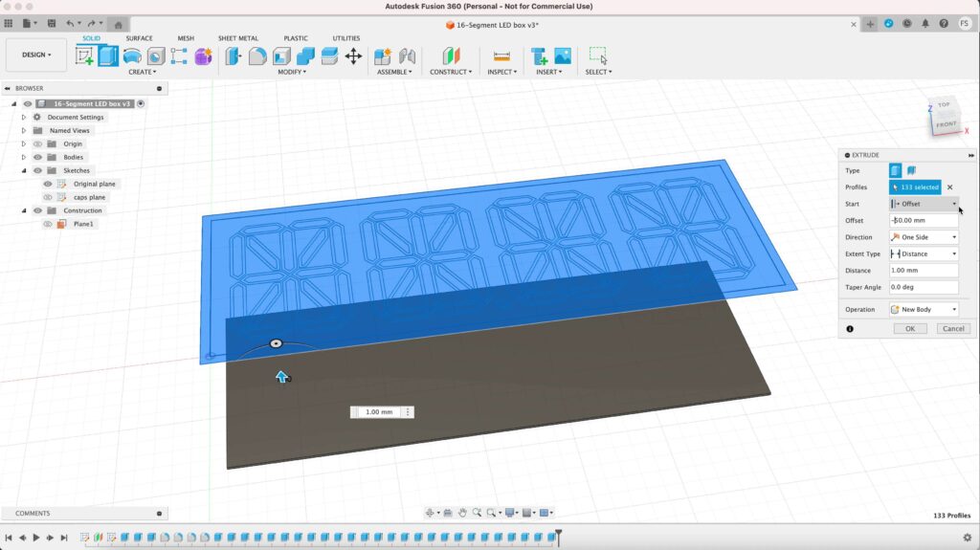Click the Insert Image canvas icon

563,56
